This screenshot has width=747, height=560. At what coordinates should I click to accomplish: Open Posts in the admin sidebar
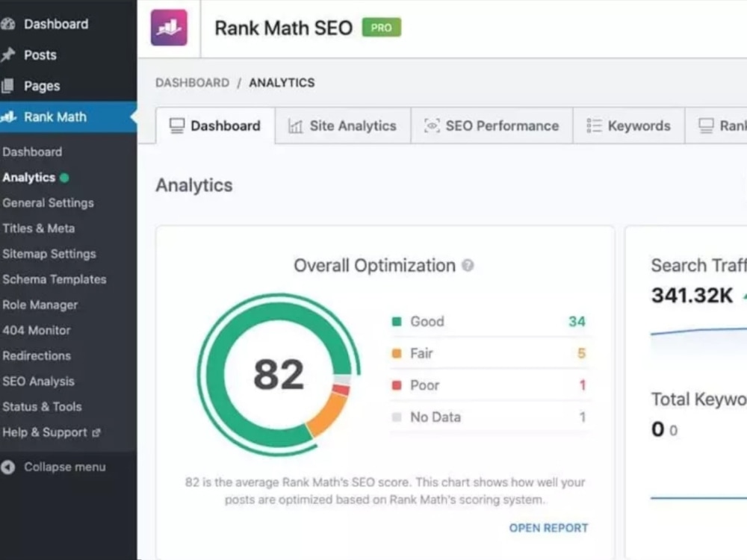(40, 55)
